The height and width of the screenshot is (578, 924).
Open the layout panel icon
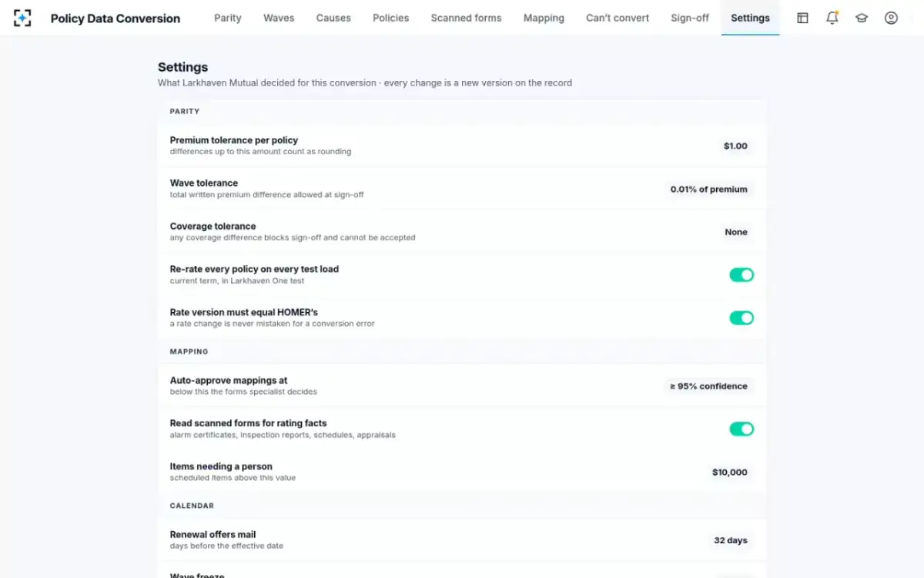point(802,18)
